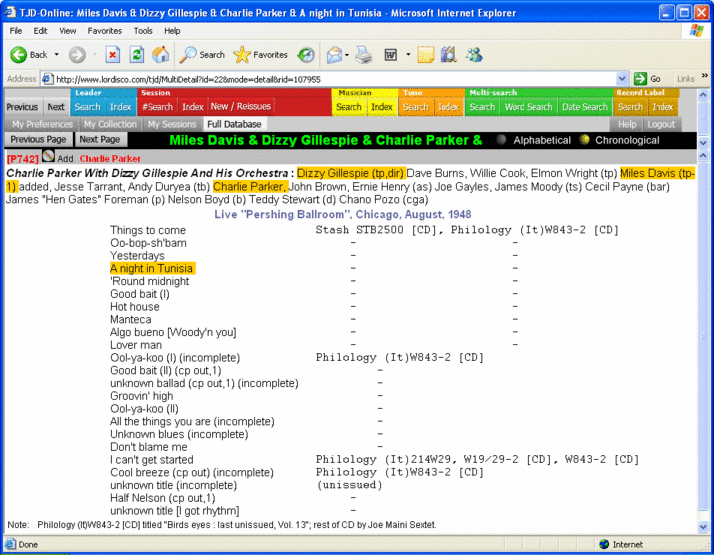Open Favorites star icon
The height and width of the screenshot is (555, 714).
coord(242,55)
